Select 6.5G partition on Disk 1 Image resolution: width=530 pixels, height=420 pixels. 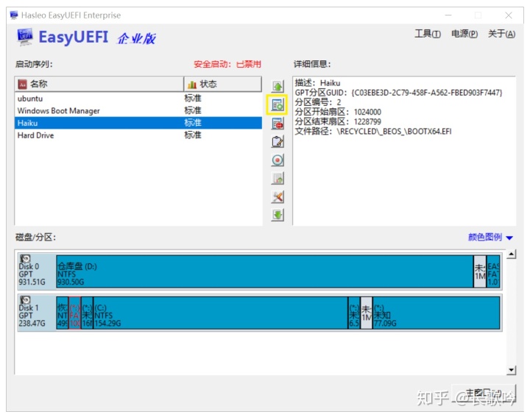(x=354, y=313)
